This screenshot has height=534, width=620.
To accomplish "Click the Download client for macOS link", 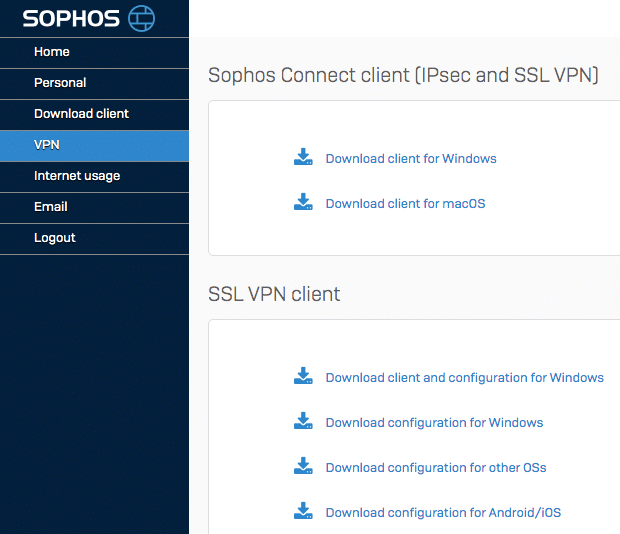I will [x=405, y=204].
